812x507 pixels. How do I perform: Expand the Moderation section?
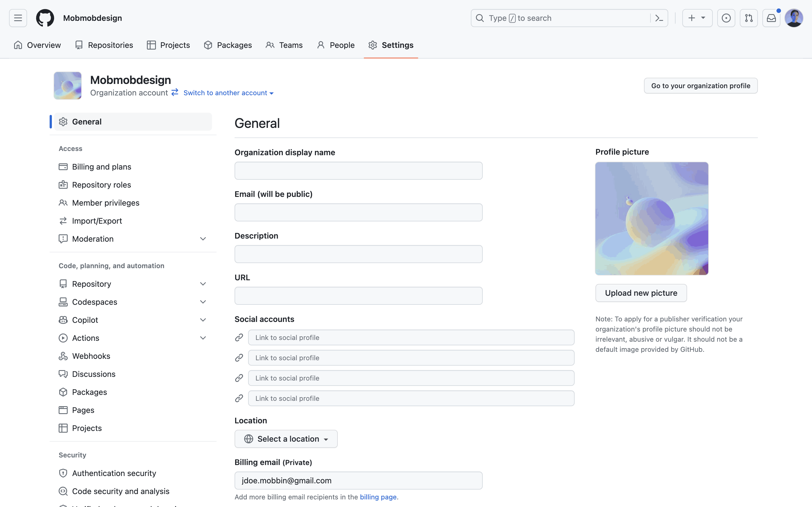203,239
